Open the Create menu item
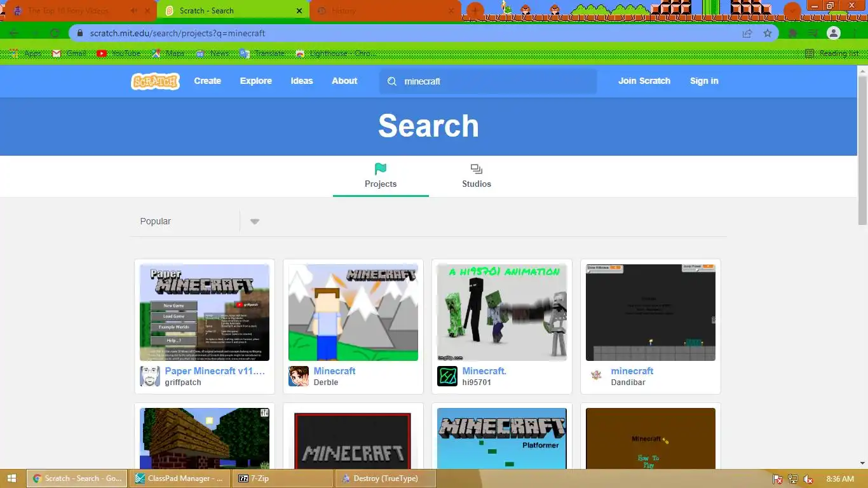868x488 pixels. (208, 81)
